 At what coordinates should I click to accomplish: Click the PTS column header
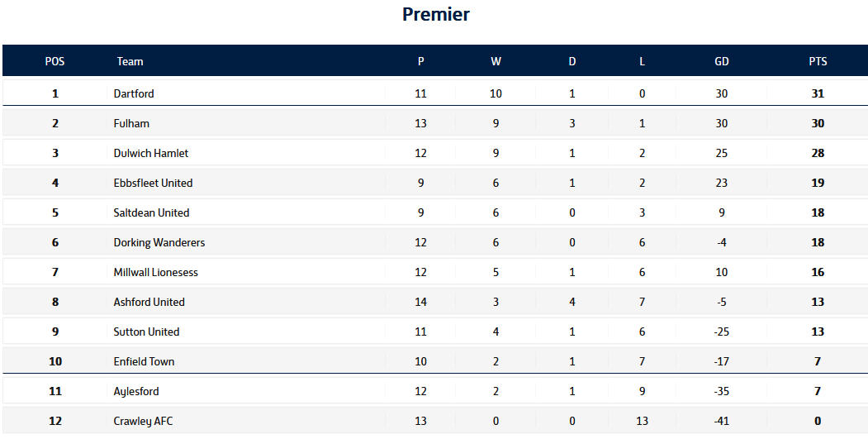(x=818, y=61)
